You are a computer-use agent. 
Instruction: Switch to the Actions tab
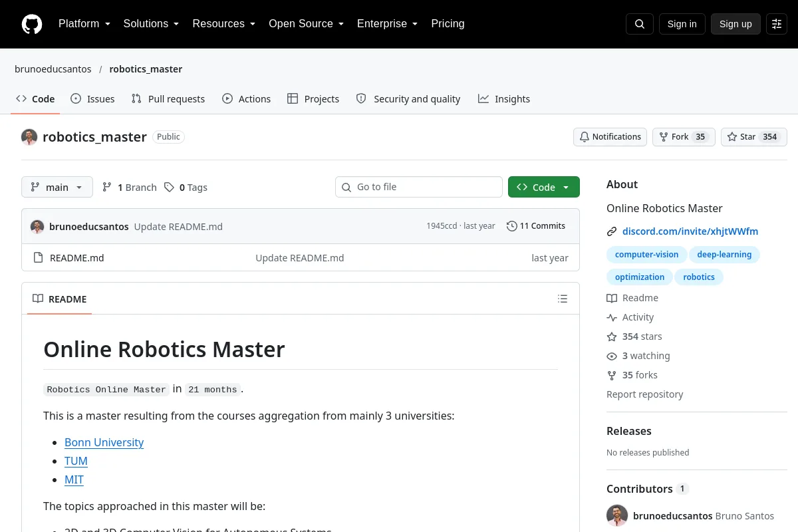pyautogui.click(x=247, y=99)
